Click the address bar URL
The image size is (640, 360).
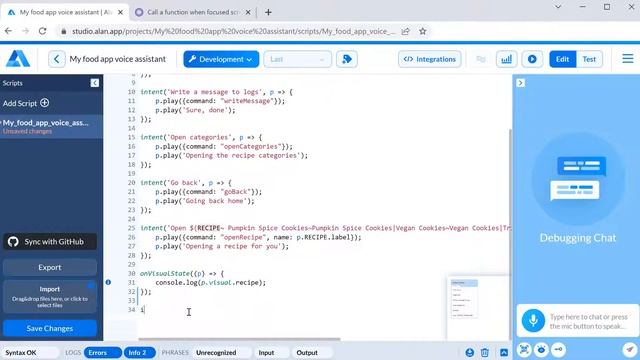click(233, 31)
